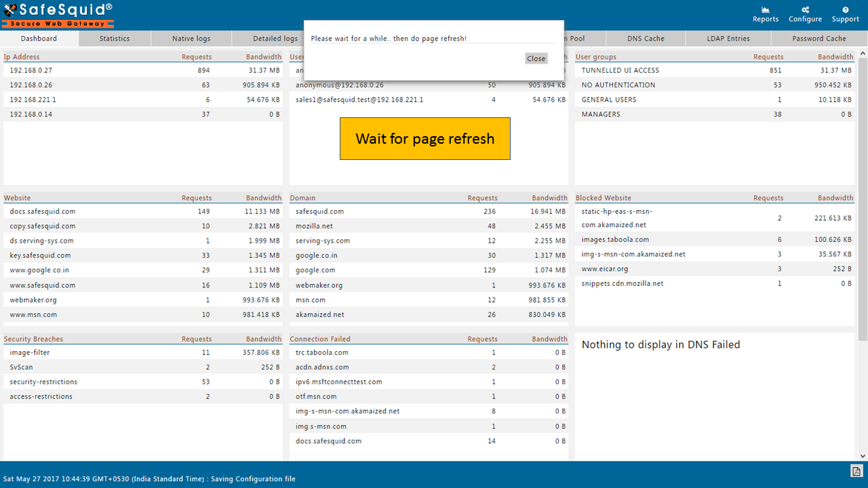Click the PDF export icon in footer
Viewport: 868px width, 488px height.
coord(856,471)
